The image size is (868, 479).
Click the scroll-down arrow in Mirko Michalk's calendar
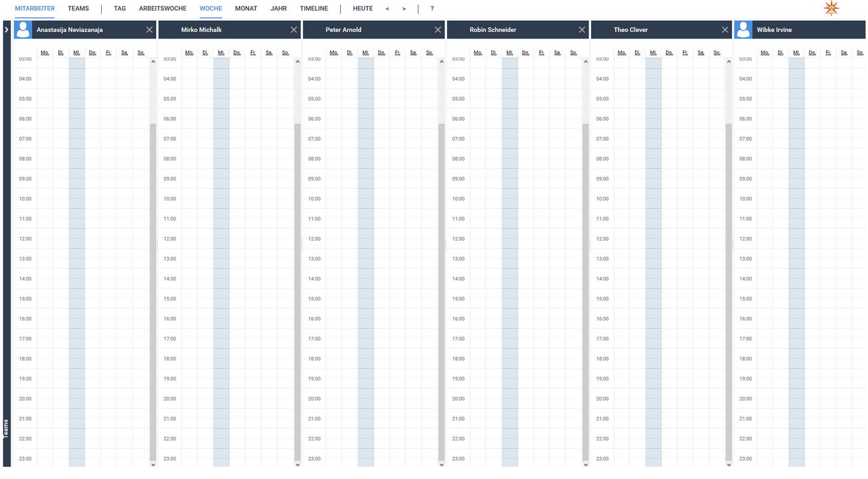(x=298, y=465)
